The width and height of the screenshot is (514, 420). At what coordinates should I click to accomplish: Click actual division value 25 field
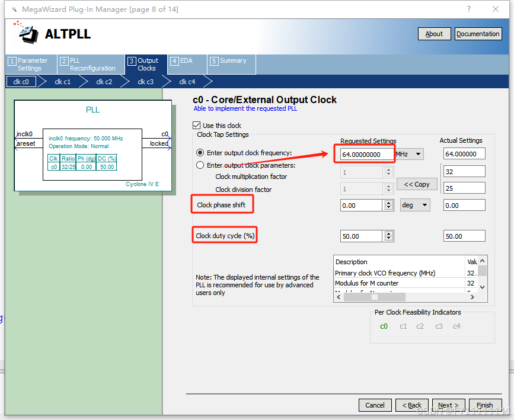464,188
